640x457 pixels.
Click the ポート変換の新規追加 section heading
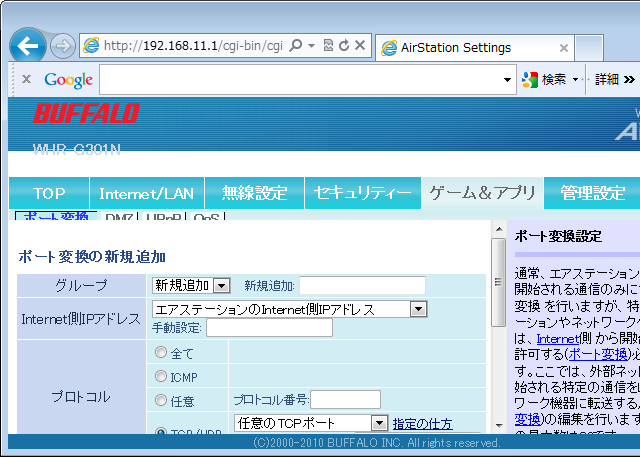[x=92, y=257]
